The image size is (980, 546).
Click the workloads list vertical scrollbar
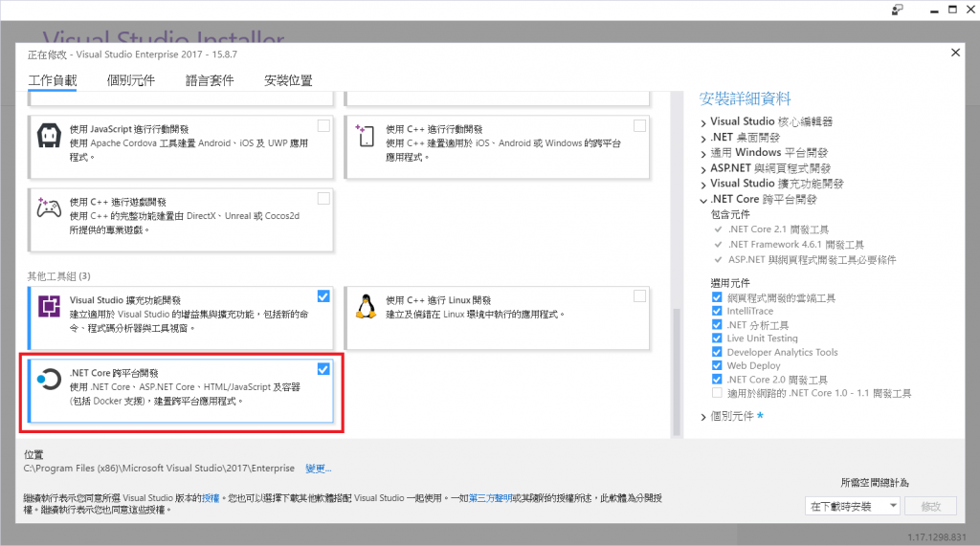point(677,372)
